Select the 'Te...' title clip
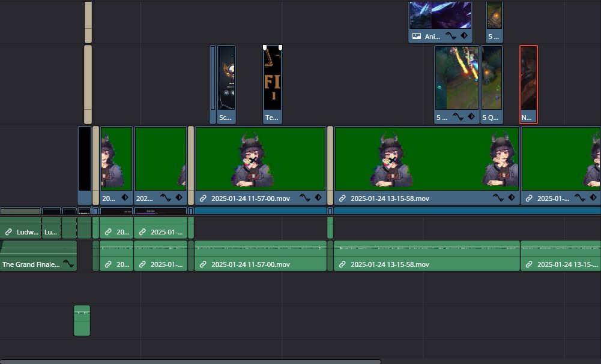The width and height of the screenshot is (601, 364). click(x=273, y=84)
